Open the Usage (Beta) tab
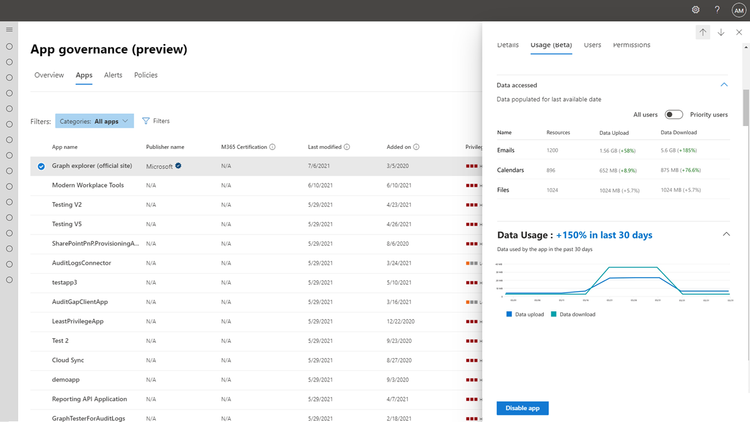The width and height of the screenshot is (750, 422). point(551,45)
